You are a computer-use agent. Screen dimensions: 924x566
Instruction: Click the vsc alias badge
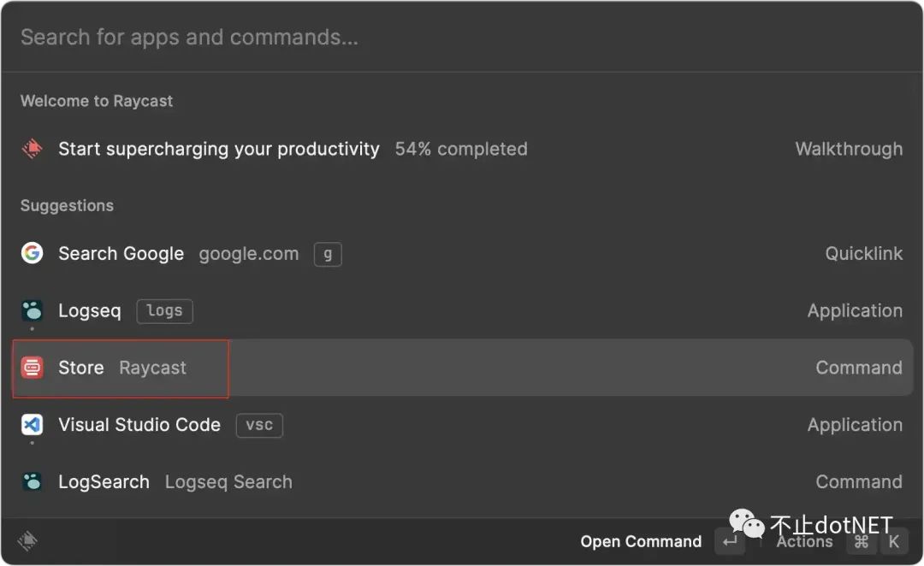pyautogui.click(x=259, y=425)
